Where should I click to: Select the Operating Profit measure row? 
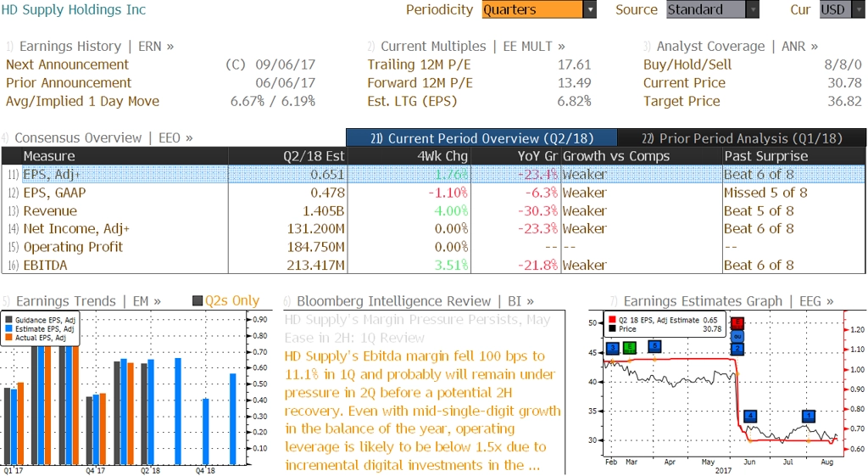pos(433,247)
